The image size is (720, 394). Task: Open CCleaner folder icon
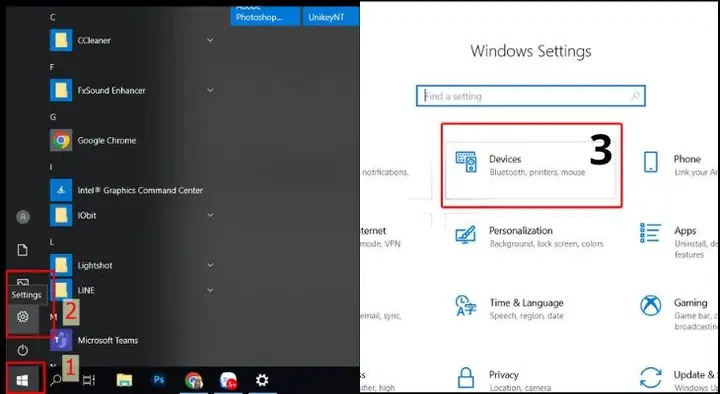61,40
